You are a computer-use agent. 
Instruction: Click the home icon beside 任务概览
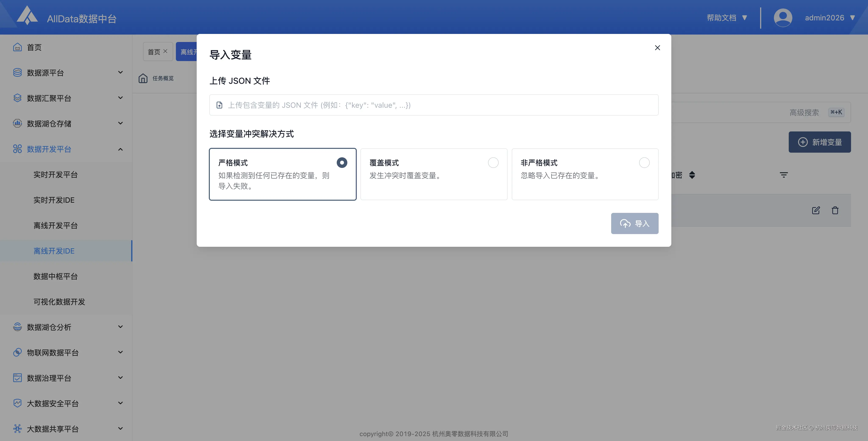[x=143, y=78]
